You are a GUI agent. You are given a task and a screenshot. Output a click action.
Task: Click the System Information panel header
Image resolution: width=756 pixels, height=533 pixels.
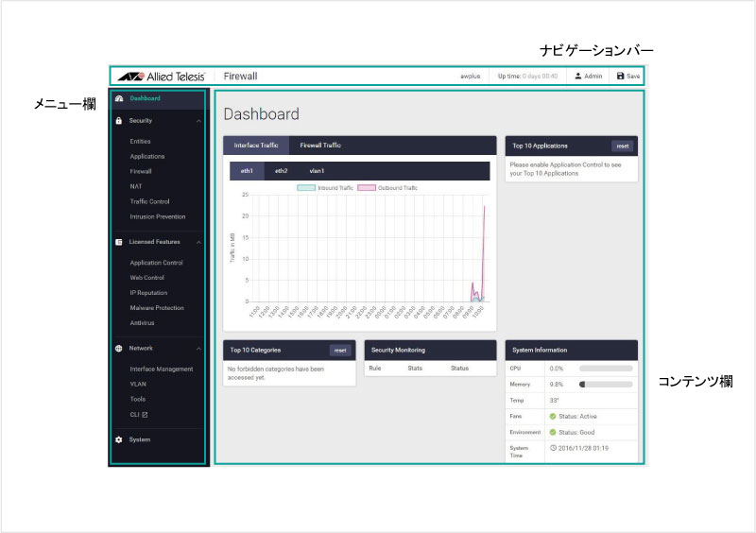pos(572,351)
